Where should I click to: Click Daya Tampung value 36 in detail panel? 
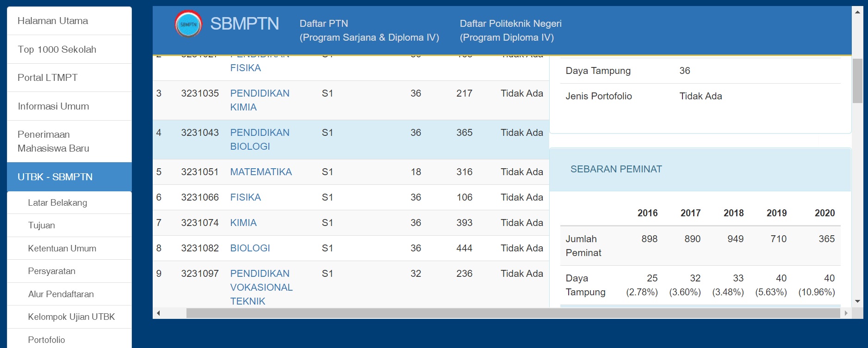coord(685,71)
